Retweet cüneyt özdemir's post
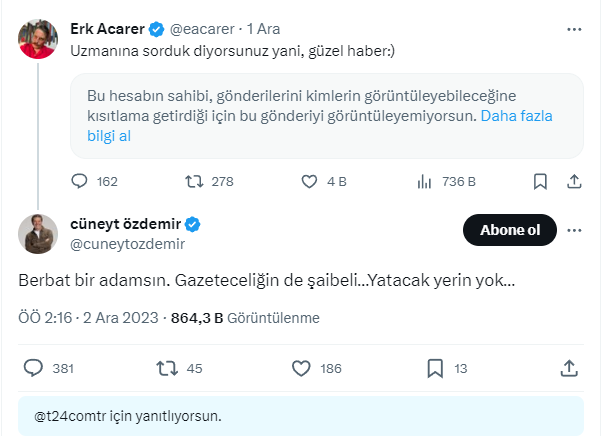The height and width of the screenshot is (436, 611). coord(167,368)
